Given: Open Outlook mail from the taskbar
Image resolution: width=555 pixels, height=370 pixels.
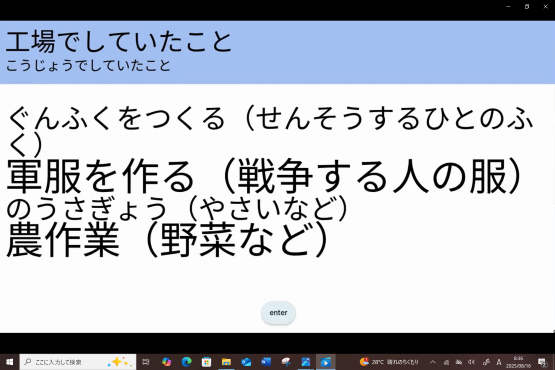Looking at the screenshot, I should click(246, 362).
